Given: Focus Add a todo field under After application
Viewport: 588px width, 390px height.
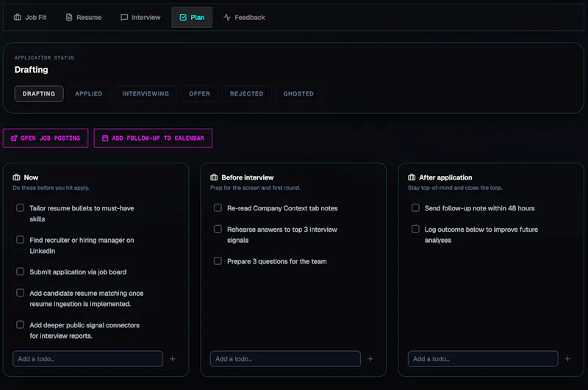Looking at the screenshot, I should click(x=483, y=359).
